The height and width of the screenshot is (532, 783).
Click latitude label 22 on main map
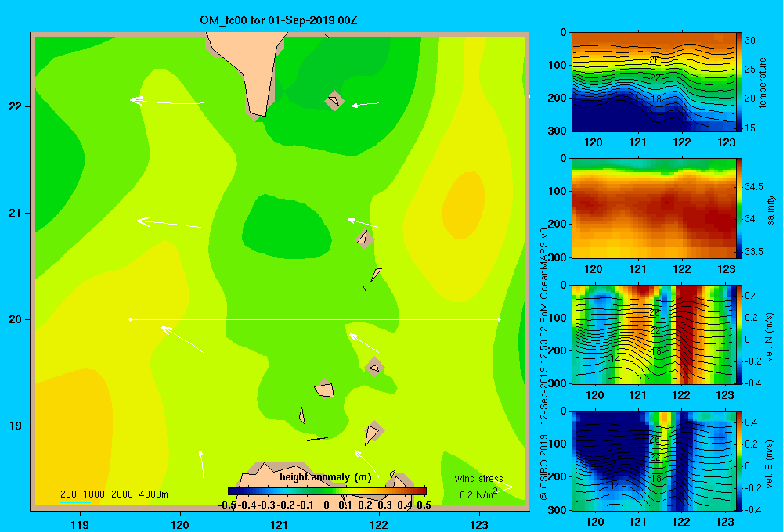click(x=16, y=106)
